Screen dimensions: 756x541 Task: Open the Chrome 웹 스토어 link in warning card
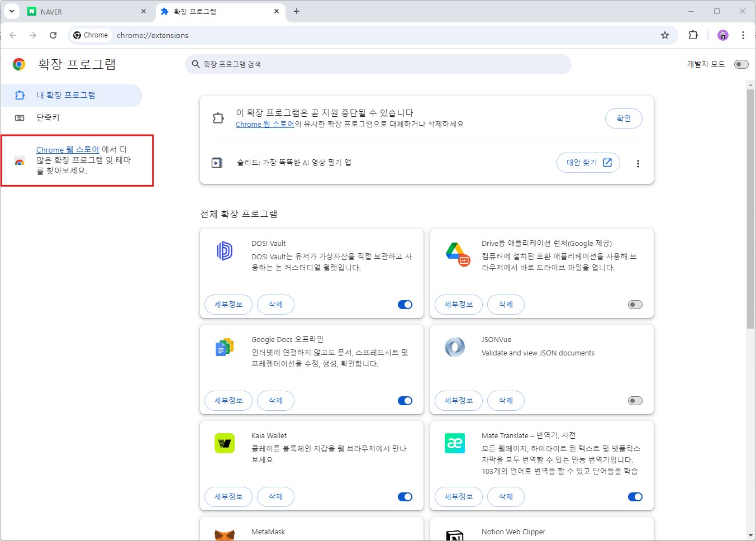(x=265, y=124)
